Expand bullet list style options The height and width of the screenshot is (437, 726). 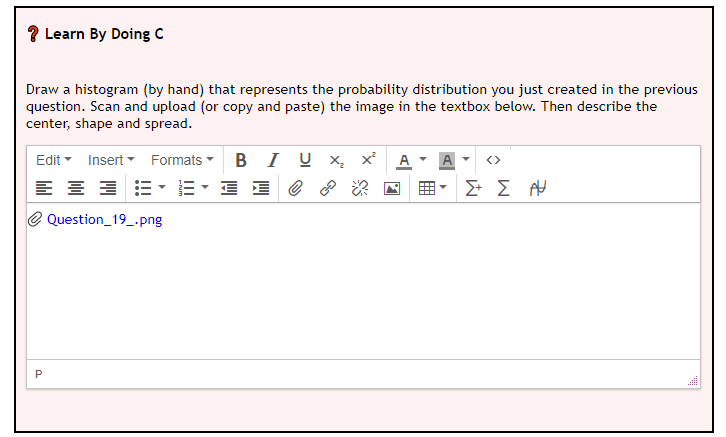162,187
